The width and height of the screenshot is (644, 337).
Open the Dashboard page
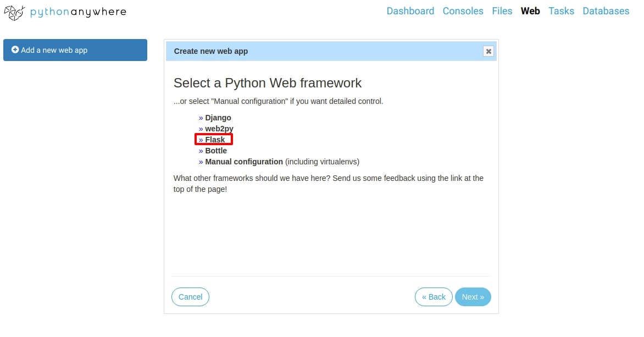pyautogui.click(x=410, y=11)
